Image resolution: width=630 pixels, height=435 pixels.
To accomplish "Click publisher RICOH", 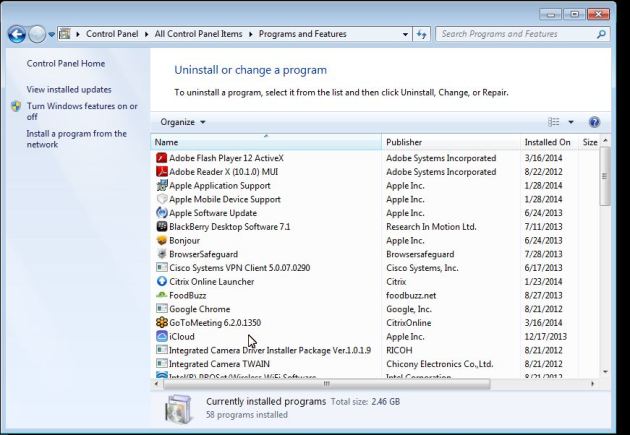I will 399,350.
